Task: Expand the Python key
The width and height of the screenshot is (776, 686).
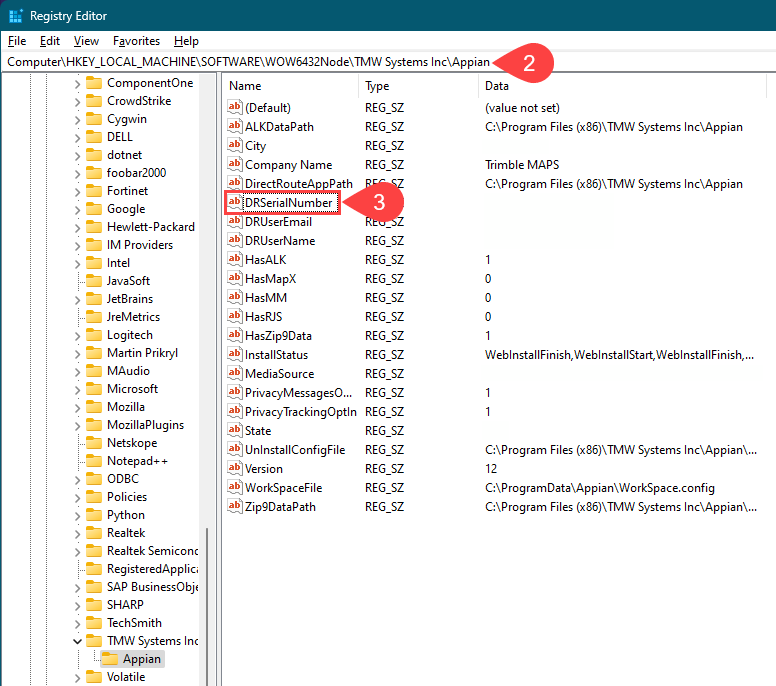Action: tap(77, 516)
